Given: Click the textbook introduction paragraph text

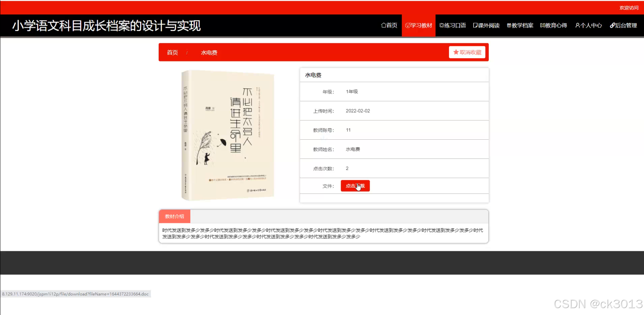Looking at the screenshot, I should coord(323,233).
